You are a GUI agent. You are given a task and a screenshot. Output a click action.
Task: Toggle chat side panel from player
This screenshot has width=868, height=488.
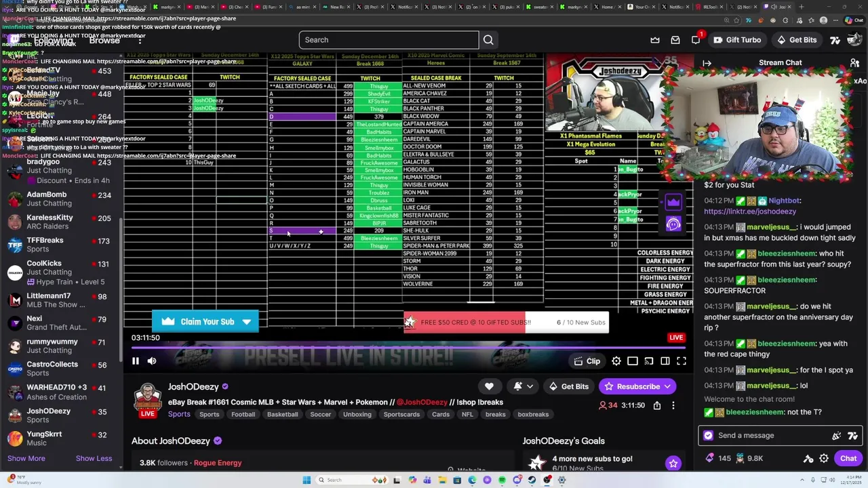(665, 361)
